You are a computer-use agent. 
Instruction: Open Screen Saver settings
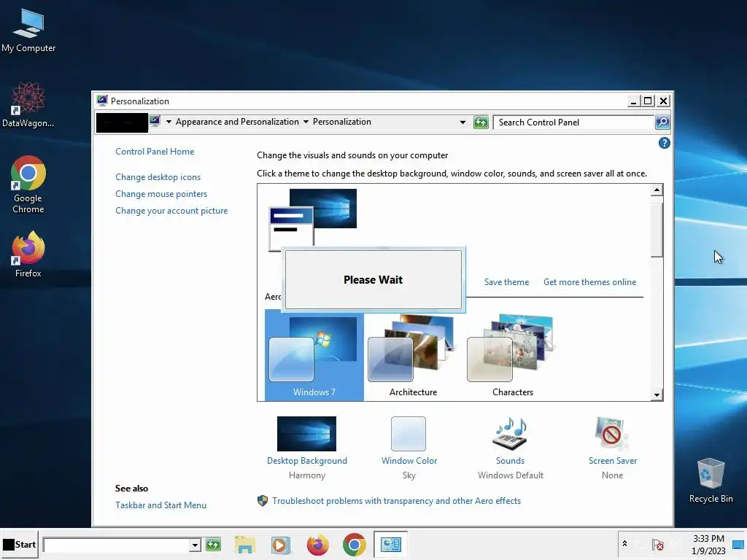[x=612, y=448]
